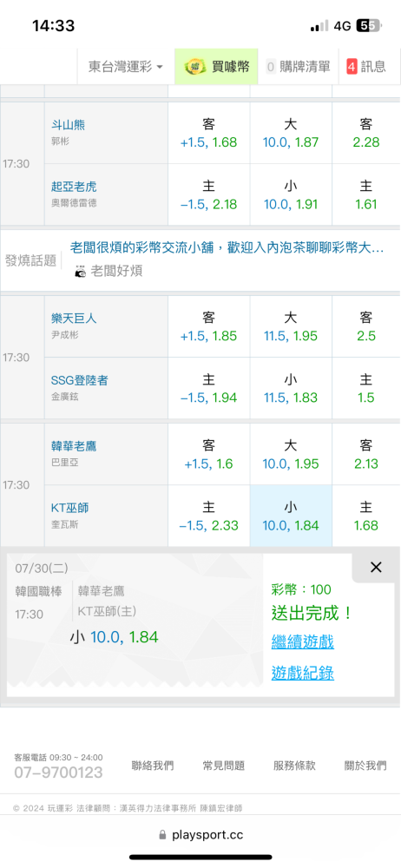Viewport: 401px width, 868px height.
Task: Open 常見問題 footer link
Action: pos(224,766)
